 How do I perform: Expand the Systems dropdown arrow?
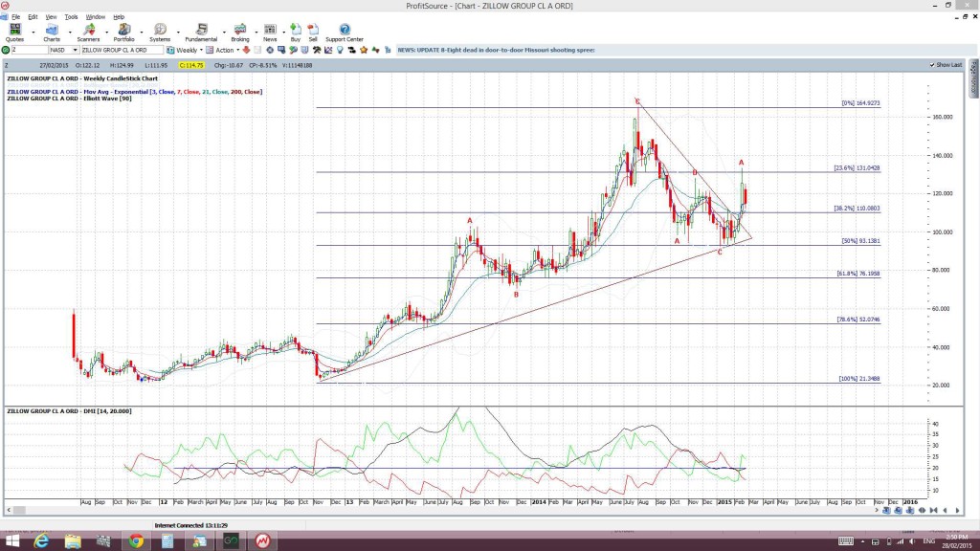178,32
